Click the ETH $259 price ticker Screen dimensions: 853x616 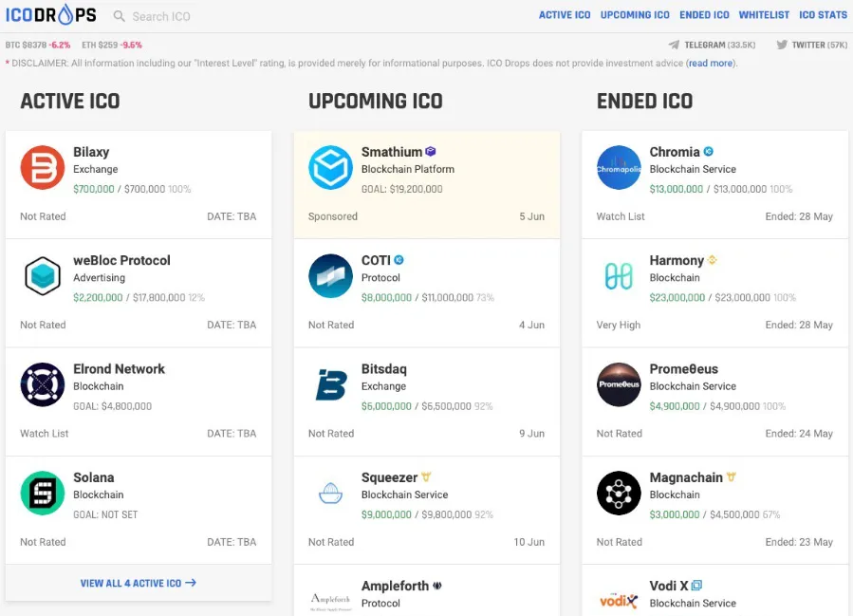tap(112, 46)
